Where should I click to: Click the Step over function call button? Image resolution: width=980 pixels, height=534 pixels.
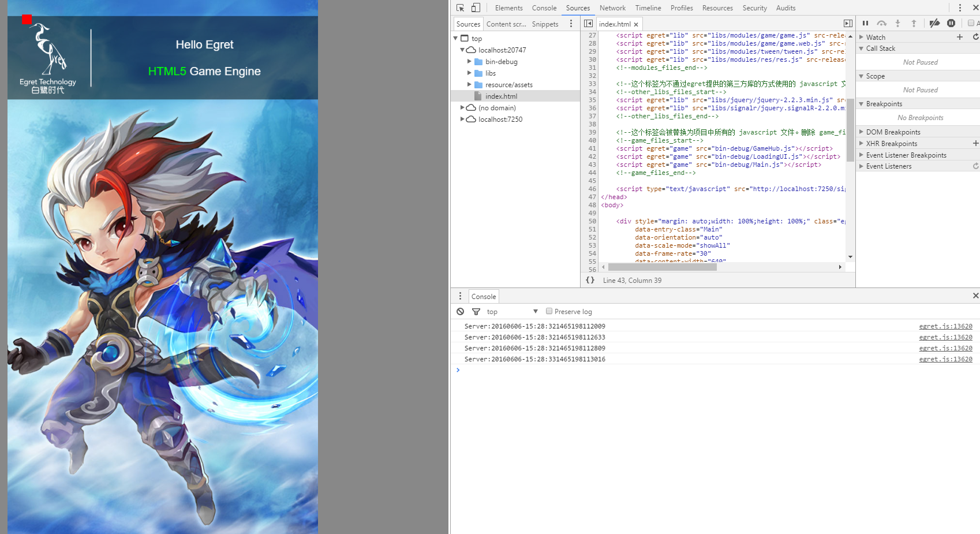point(881,23)
